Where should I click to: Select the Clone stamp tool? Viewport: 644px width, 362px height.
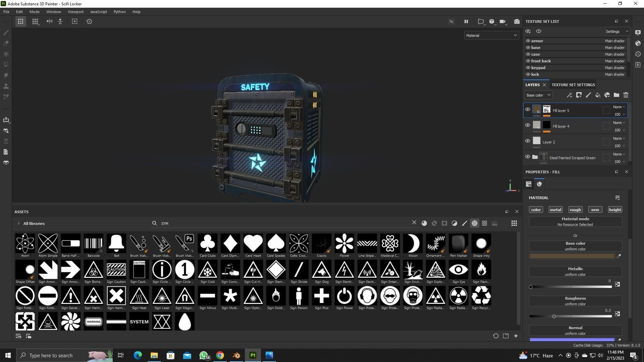pos(6,86)
